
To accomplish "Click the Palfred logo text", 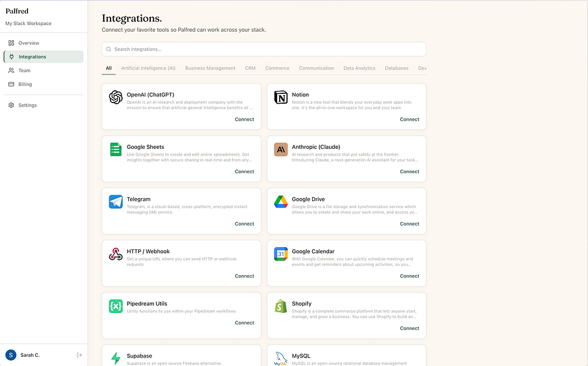I will pos(17,11).
